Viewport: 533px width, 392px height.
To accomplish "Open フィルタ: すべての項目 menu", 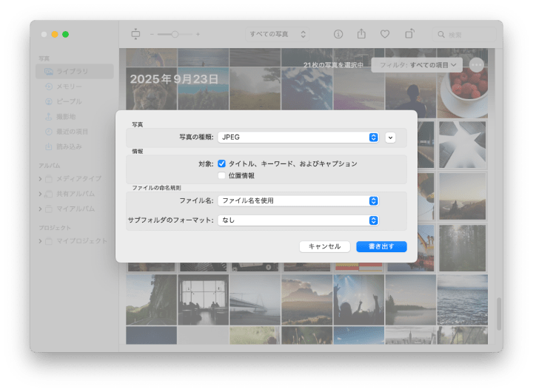I will [x=417, y=65].
